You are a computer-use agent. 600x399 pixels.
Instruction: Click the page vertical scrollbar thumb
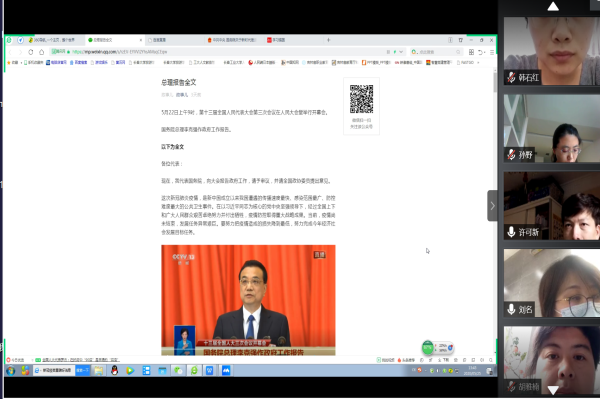[495, 81]
